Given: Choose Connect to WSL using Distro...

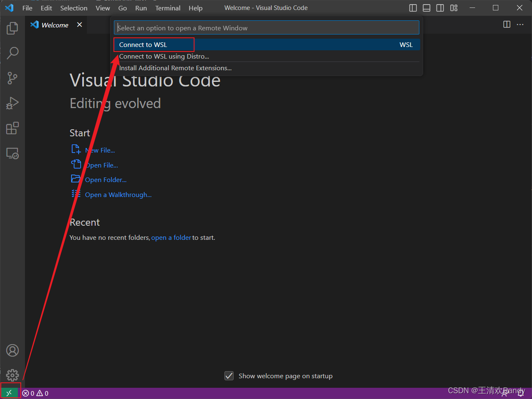Looking at the screenshot, I should 266,56.
